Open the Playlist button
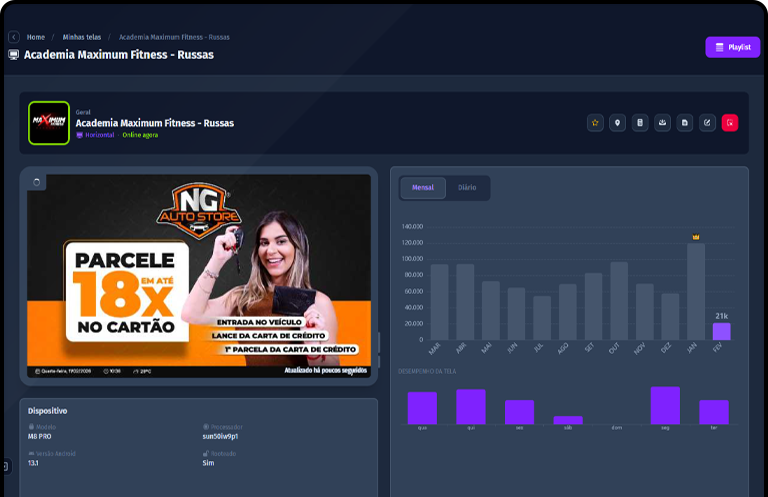Image resolution: width=768 pixels, height=497 pixels. [732, 47]
